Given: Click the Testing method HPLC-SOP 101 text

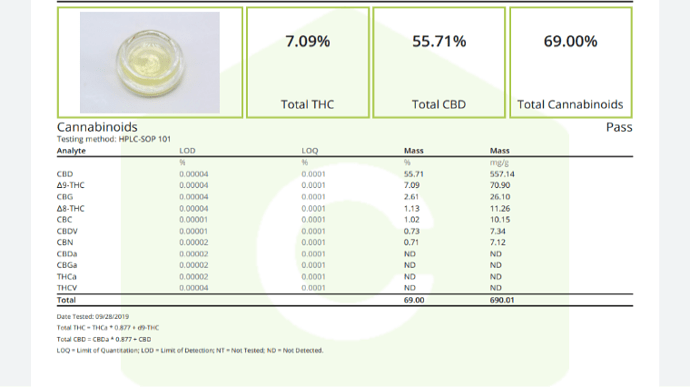Looking at the screenshot, I should coord(114,139).
